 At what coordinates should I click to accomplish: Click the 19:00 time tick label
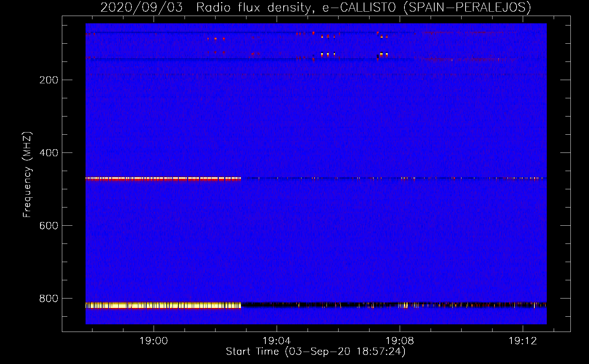pyautogui.click(x=154, y=341)
